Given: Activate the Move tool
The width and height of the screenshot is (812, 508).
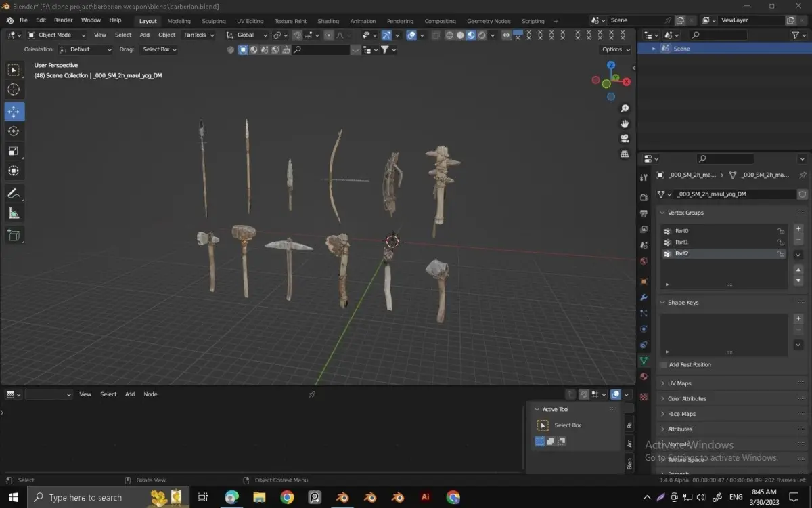Looking at the screenshot, I should pyautogui.click(x=14, y=111).
